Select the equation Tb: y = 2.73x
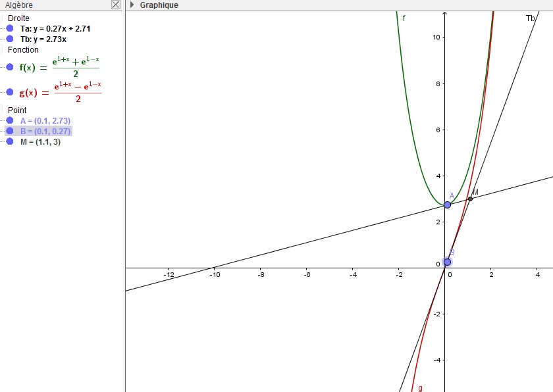 pyautogui.click(x=45, y=38)
